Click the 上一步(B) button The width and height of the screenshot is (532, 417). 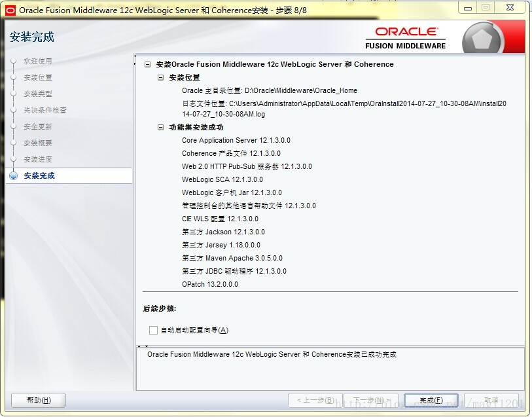pyautogui.click(x=315, y=401)
